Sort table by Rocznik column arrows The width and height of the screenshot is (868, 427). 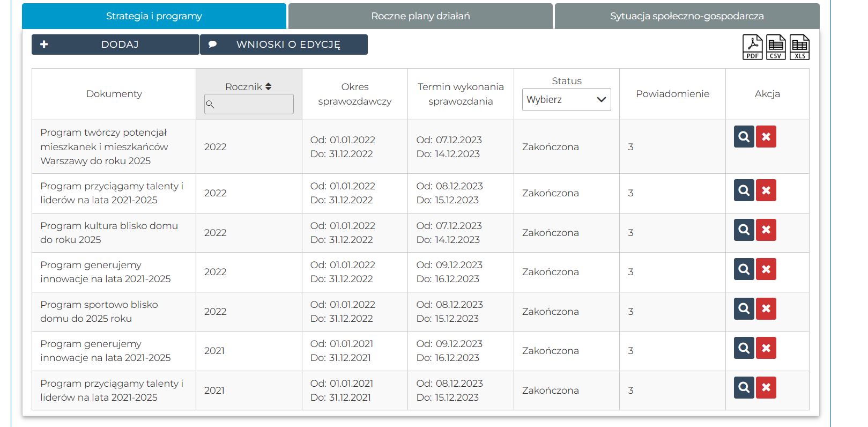268,86
